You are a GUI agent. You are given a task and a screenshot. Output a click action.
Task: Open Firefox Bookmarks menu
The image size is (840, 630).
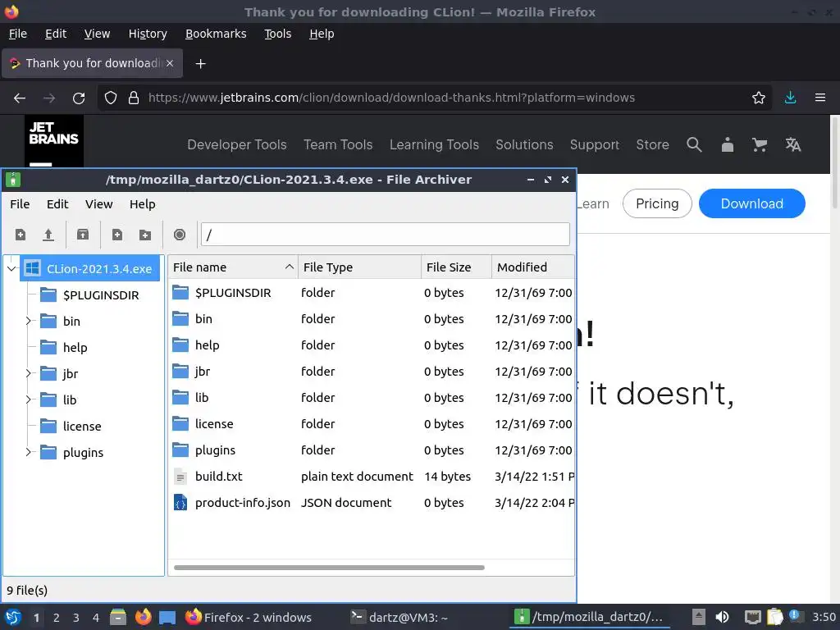pos(216,34)
